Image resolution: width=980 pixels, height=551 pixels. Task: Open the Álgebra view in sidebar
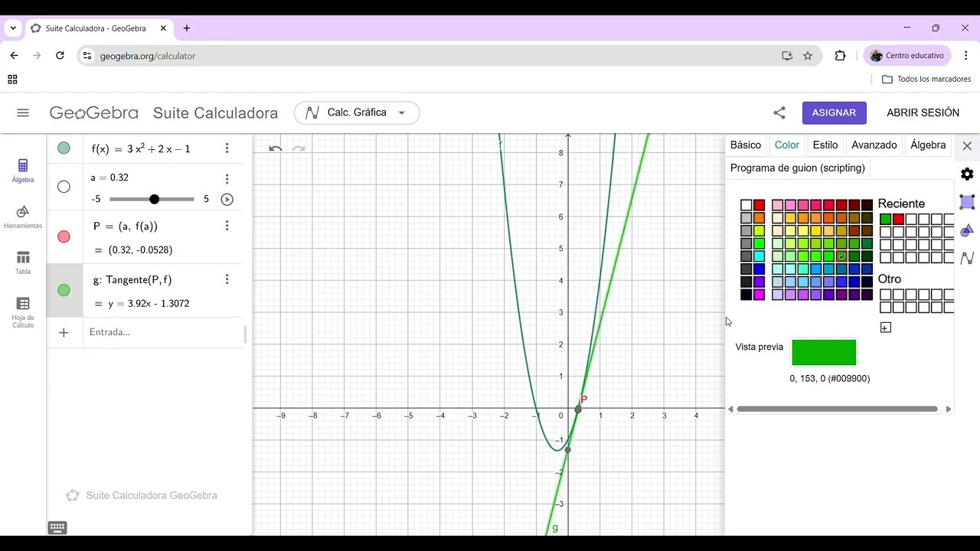[23, 171]
